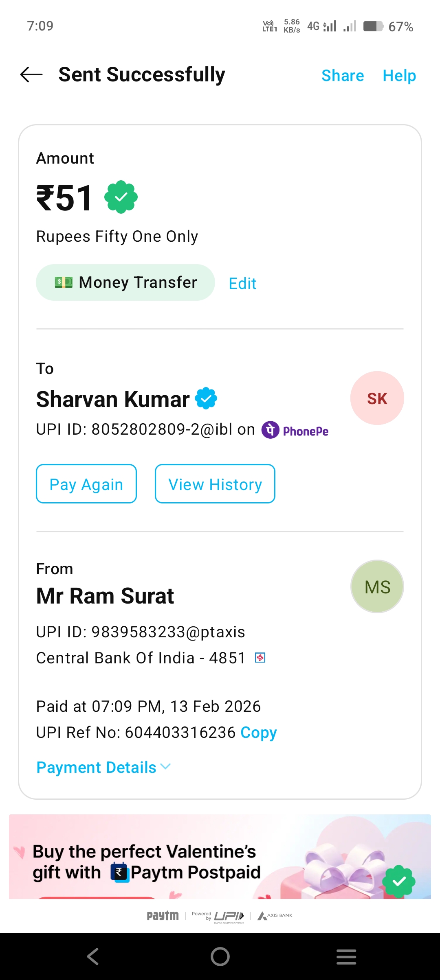Open the Share option
This screenshot has width=440, height=980.
[x=342, y=76]
